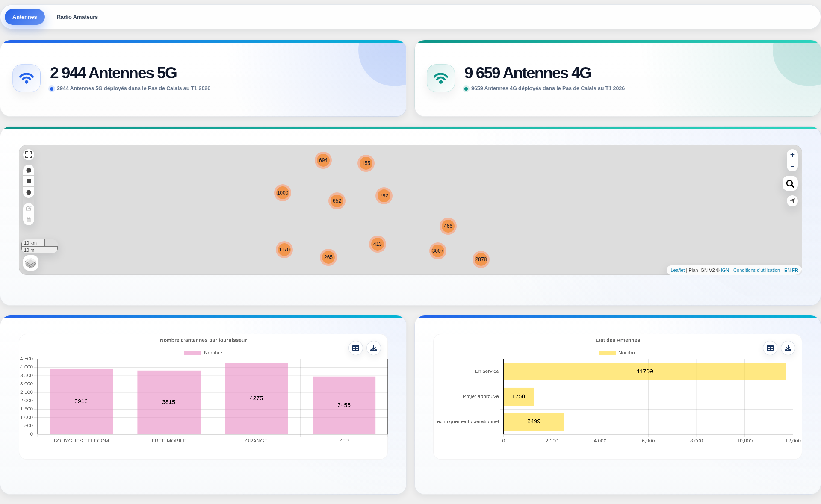The height and width of the screenshot is (504, 821).
Task: Toggle pink Nombre legend on fournisseur chart
Action: pyautogui.click(x=203, y=353)
